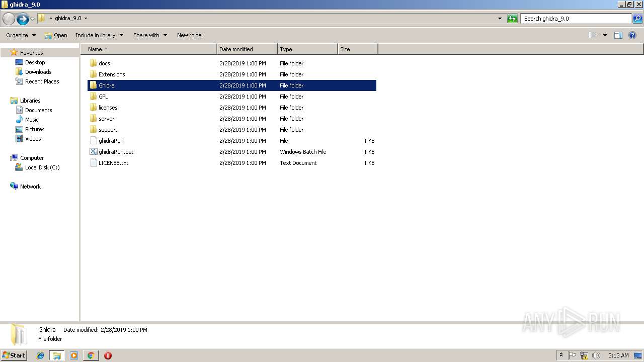Open Libraries in the navigation pane
This screenshot has width=644, height=362.
coord(30,101)
